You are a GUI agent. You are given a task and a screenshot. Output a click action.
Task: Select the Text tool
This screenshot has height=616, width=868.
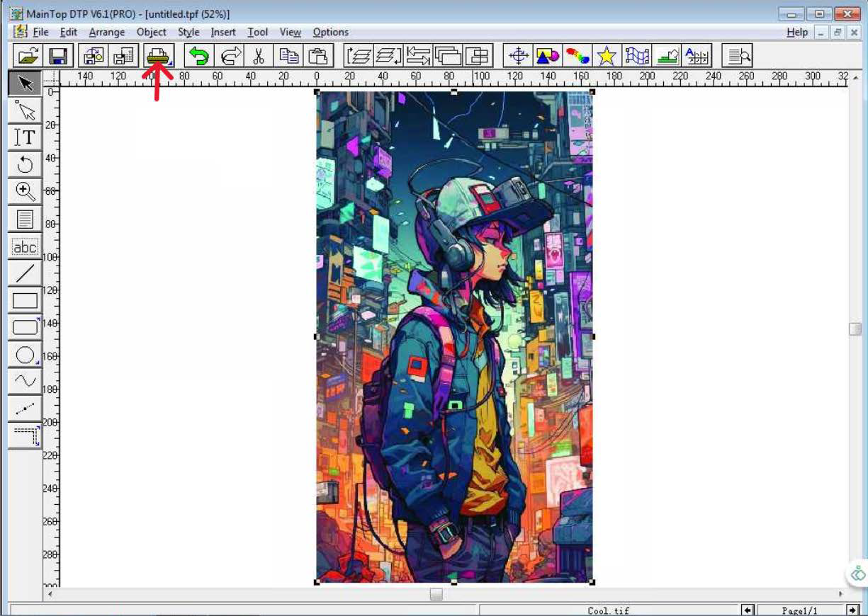pos(26,138)
